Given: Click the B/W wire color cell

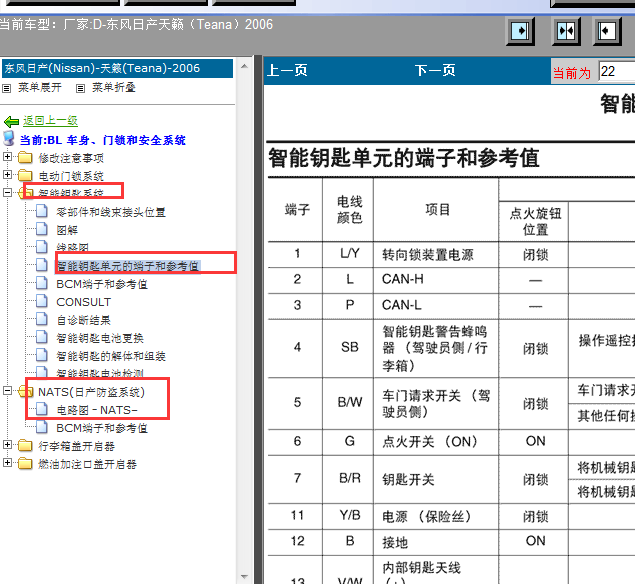Looking at the screenshot, I should click(x=348, y=403).
